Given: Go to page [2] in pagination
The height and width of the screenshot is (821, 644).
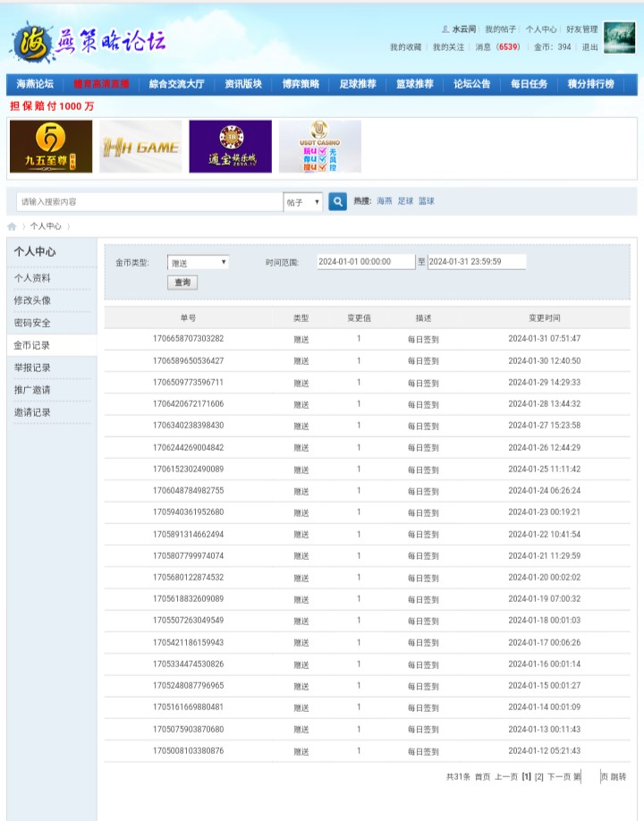Looking at the screenshot, I should click(538, 776).
